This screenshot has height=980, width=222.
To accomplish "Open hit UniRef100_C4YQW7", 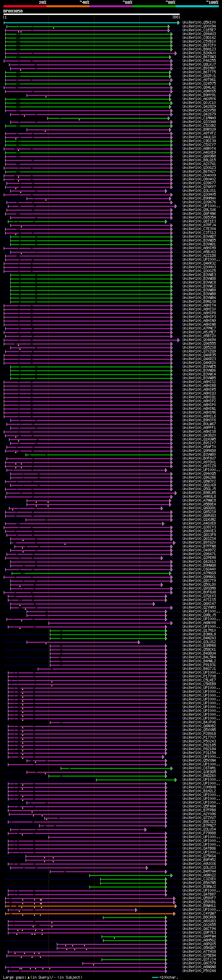I will pyautogui.click(x=199, y=913).
